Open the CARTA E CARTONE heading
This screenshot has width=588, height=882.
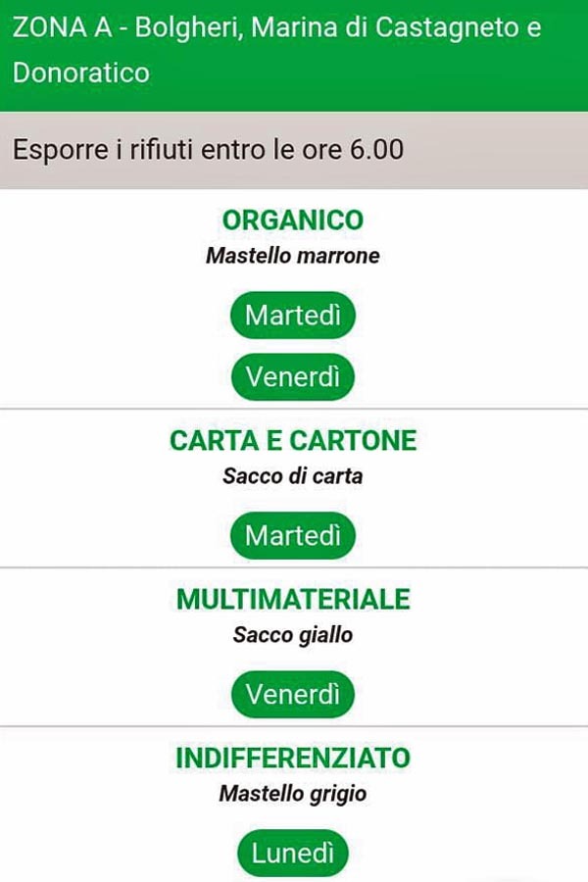tap(293, 440)
